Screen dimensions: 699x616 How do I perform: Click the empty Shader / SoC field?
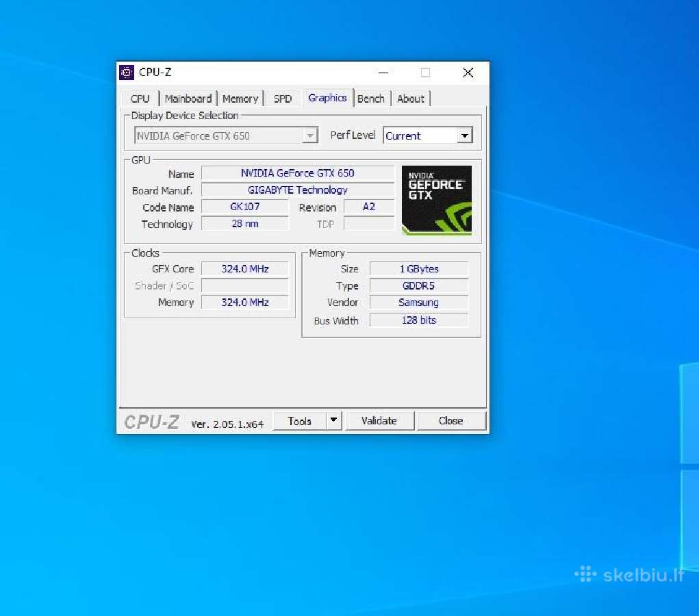(x=244, y=285)
